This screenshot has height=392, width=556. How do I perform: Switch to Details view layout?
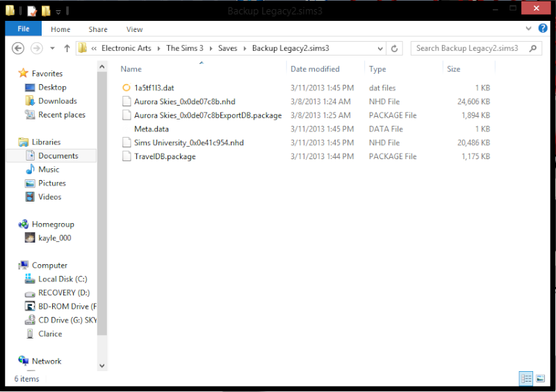tap(525, 379)
